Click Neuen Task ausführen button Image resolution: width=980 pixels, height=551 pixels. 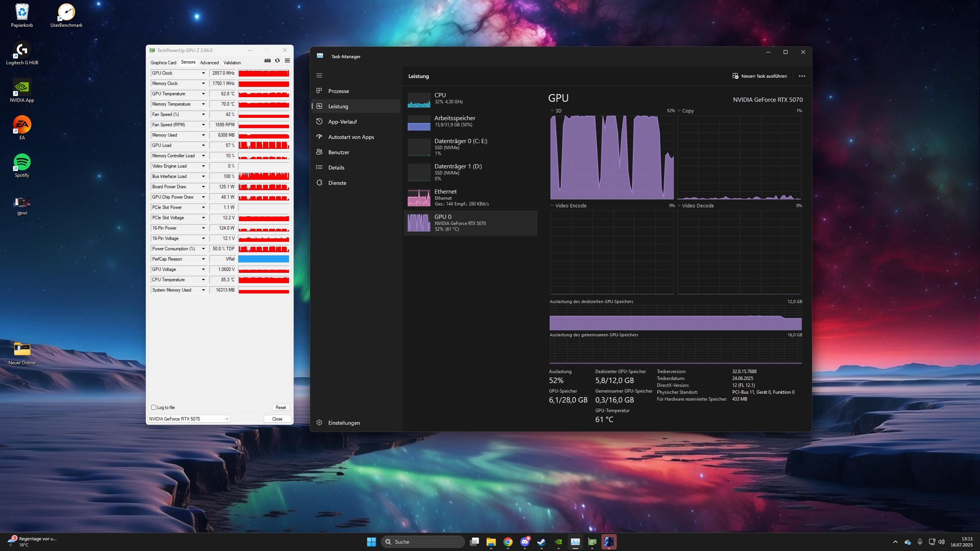click(x=759, y=76)
